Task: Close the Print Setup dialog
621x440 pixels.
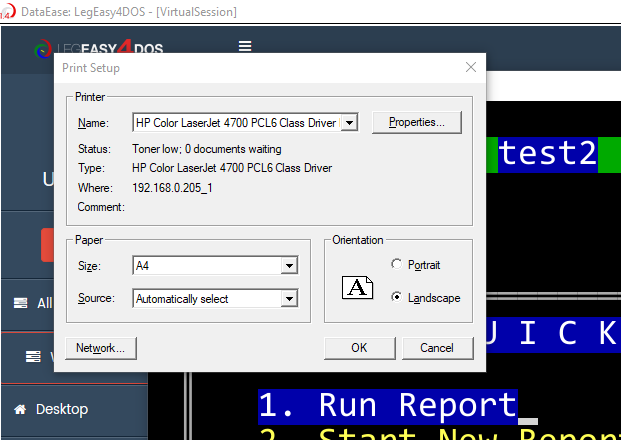Action: click(471, 67)
